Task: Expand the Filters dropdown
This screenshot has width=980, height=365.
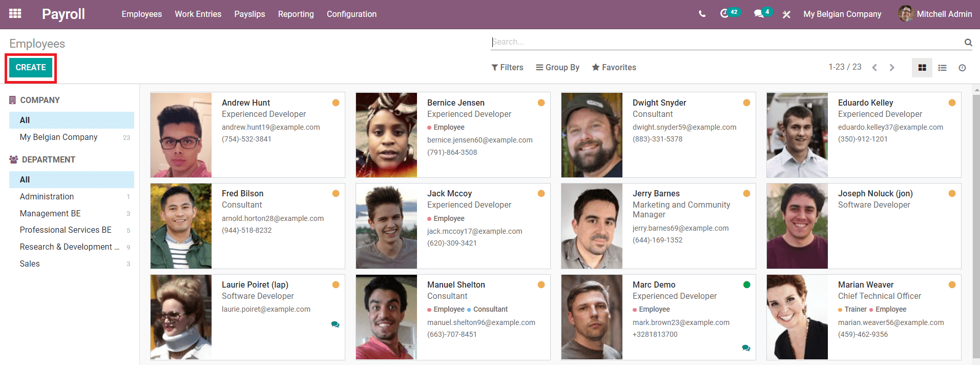Action: [507, 67]
